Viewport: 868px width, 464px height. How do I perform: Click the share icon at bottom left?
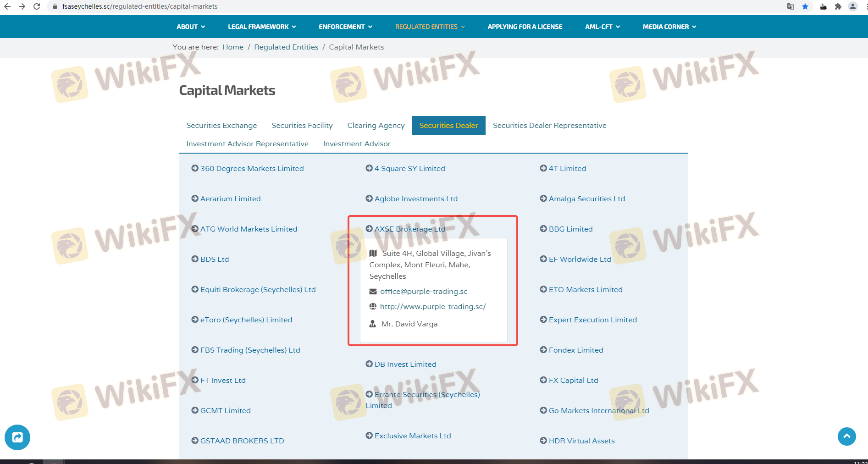17,437
